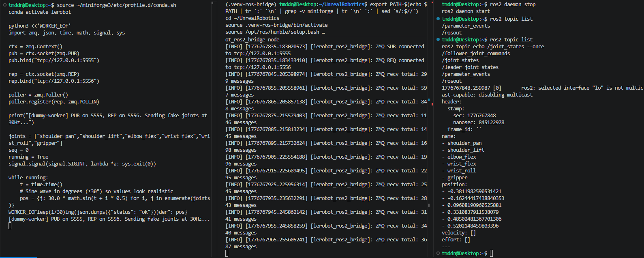Click 'pub = ctx.socket(zmq.PUB)' line
The width and height of the screenshot is (644, 258).
click(44, 53)
